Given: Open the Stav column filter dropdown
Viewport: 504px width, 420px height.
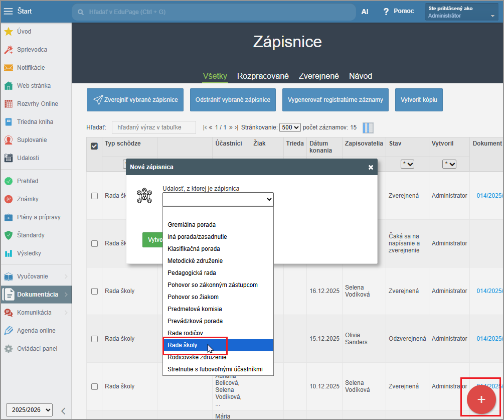Looking at the screenshot, I should (407, 164).
